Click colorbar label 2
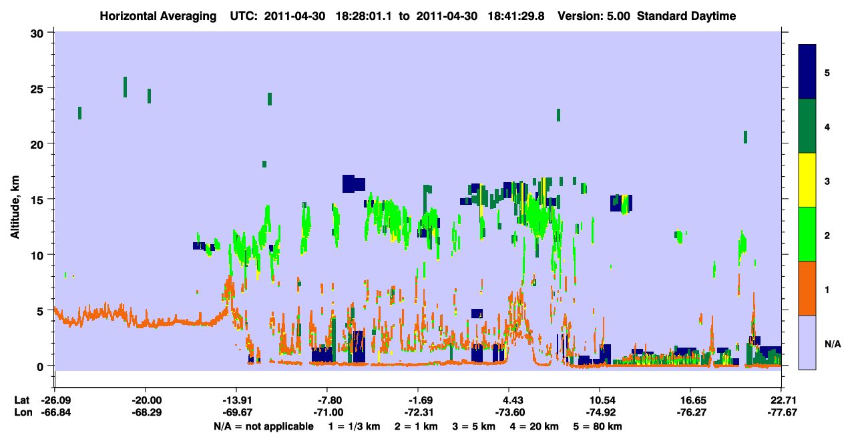 point(827,235)
